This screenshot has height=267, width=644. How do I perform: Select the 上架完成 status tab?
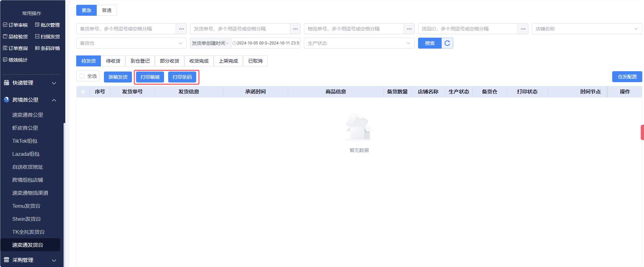coord(228,61)
